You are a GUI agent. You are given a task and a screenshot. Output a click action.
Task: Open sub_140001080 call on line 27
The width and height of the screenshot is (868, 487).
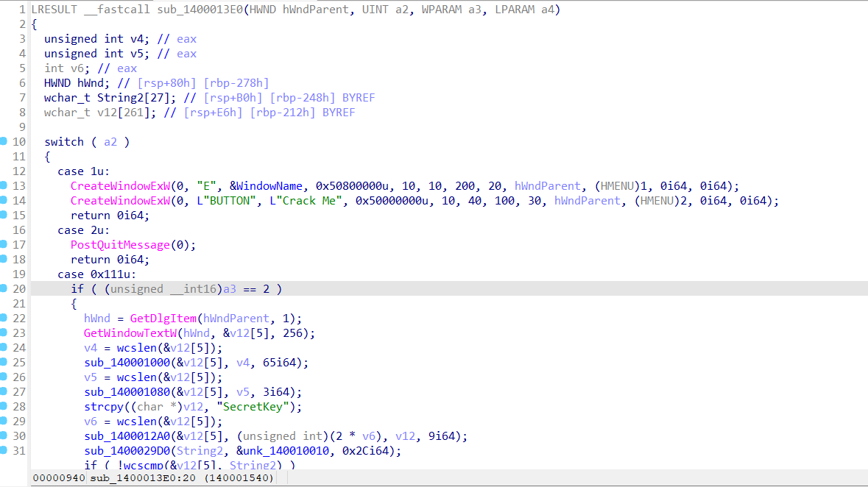pos(127,392)
